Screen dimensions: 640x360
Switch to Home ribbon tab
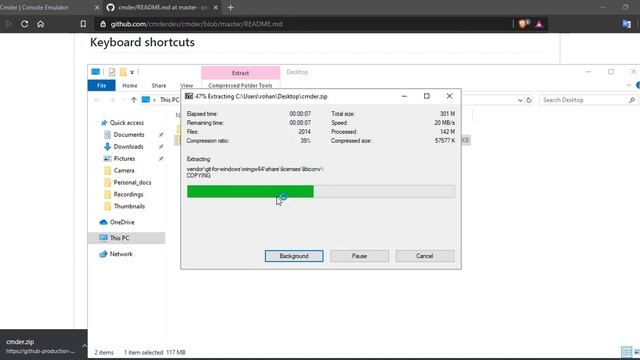[x=130, y=85]
